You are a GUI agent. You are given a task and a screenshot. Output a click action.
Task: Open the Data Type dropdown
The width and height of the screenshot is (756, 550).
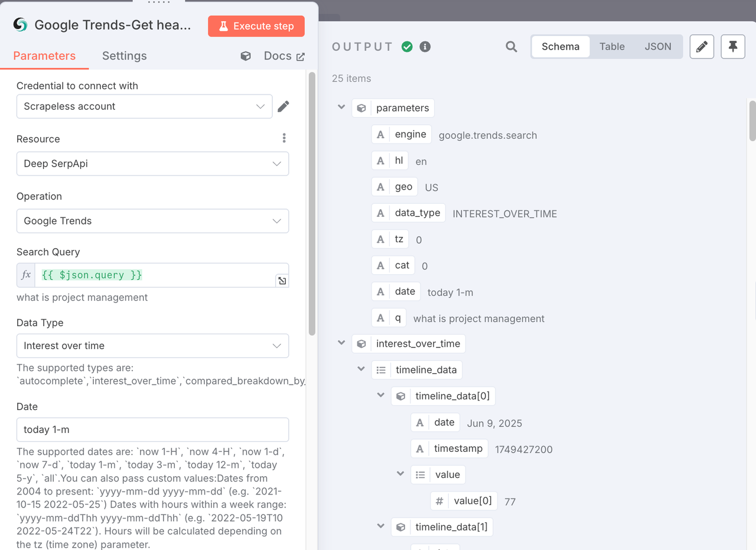(152, 346)
